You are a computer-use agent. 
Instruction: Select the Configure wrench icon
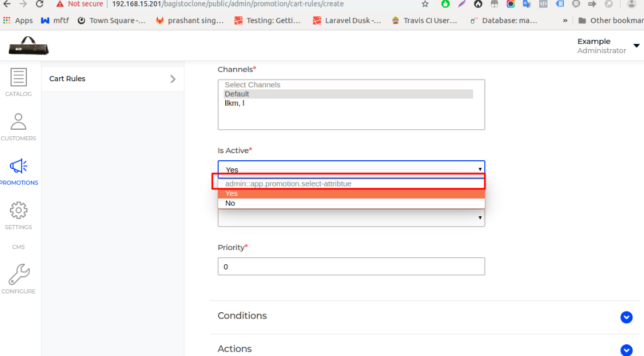pos(18,273)
